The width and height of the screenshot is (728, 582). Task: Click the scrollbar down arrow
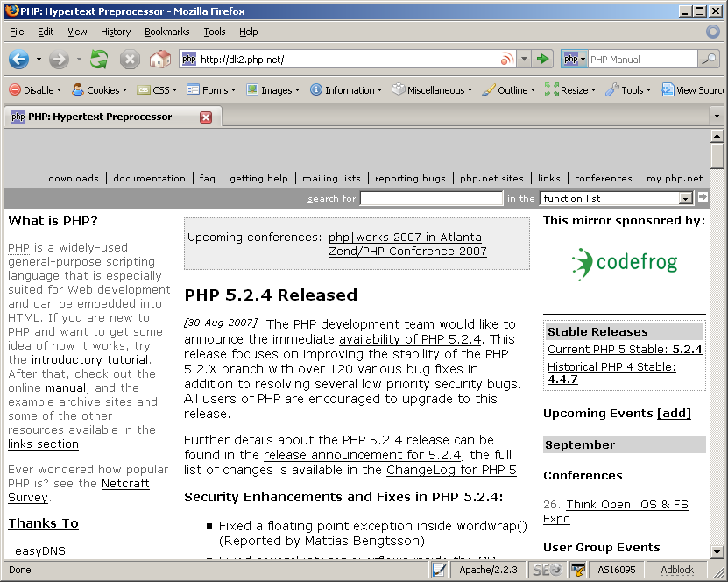tap(717, 552)
